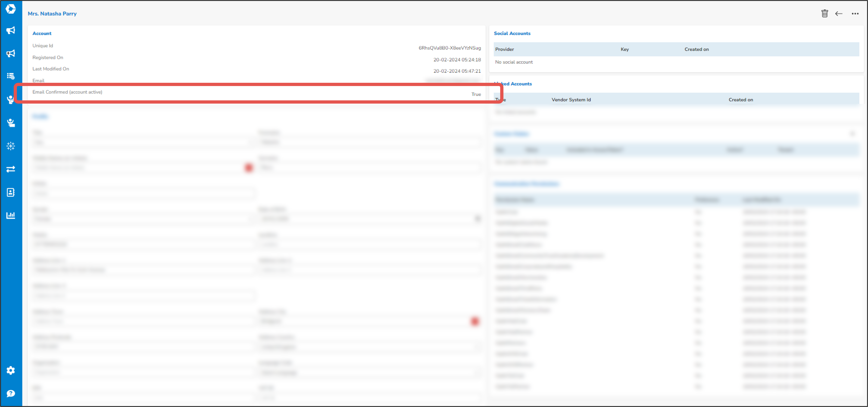This screenshot has width=868, height=407.
Task: Open the person-with-card sidebar icon
Action: pos(11,123)
